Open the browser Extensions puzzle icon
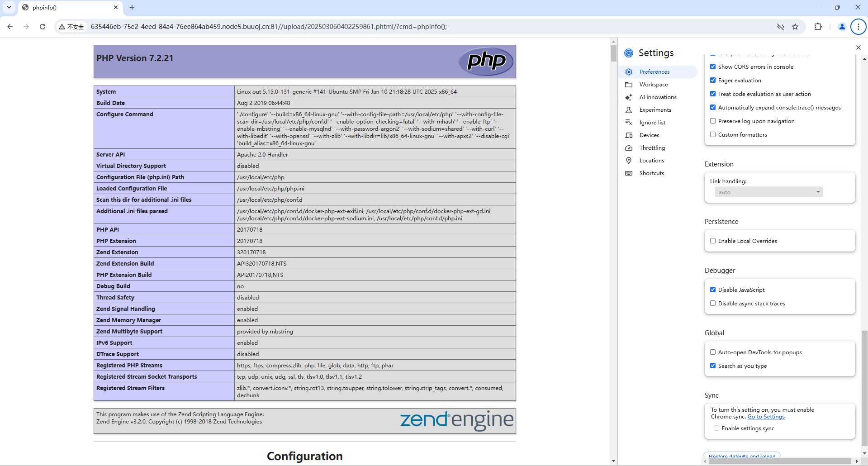Screen dimensions: 868x466 (x=818, y=27)
